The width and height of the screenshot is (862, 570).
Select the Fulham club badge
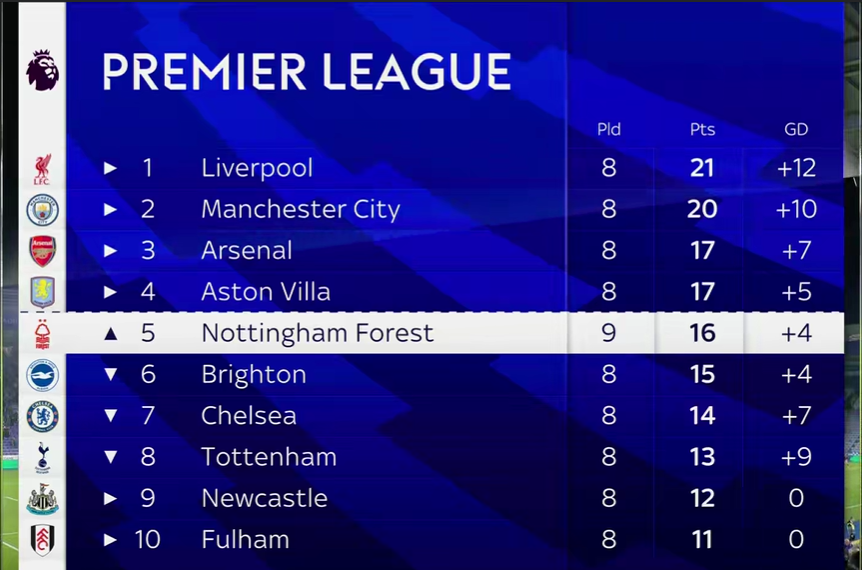(x=42, y=540)
